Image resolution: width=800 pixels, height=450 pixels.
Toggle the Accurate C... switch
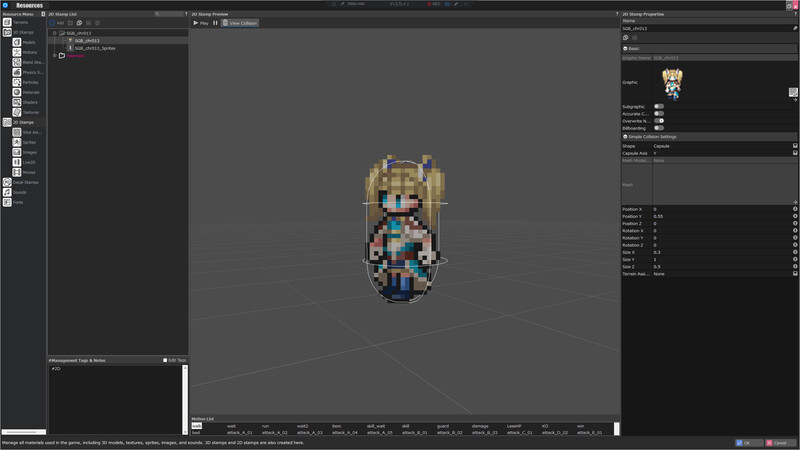pyautogui.click(x=659, y=114)
